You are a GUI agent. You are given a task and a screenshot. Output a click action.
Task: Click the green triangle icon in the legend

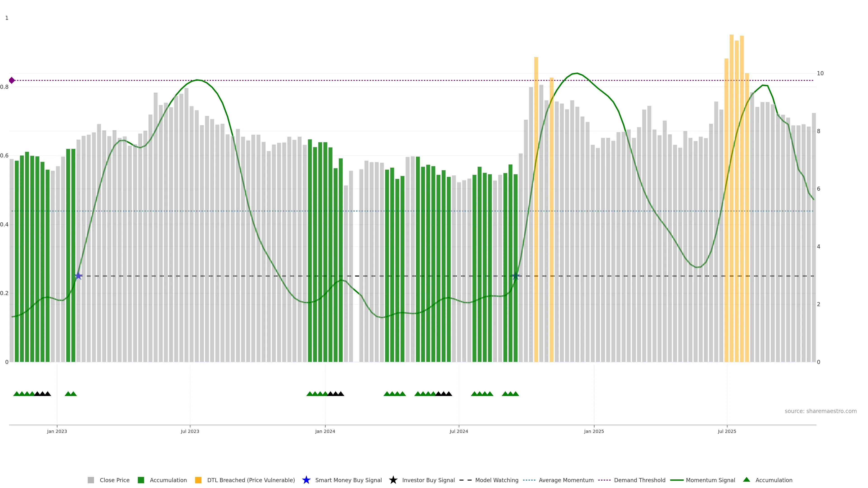tap(746, 480)
